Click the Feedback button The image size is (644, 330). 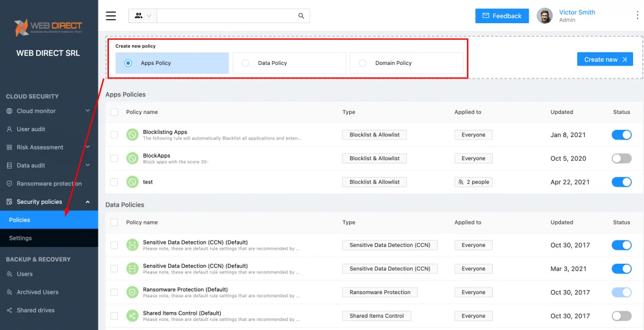click(x=502, y=15)
